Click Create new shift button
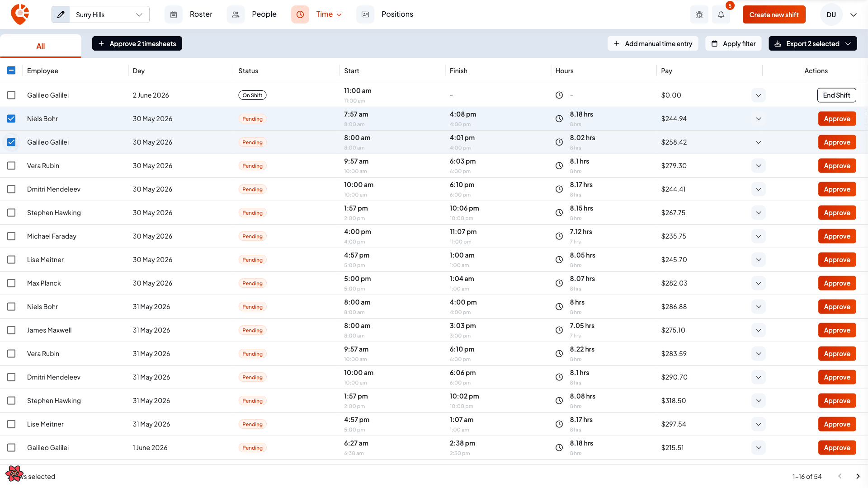Screen dimensions: 868x488 774,14
